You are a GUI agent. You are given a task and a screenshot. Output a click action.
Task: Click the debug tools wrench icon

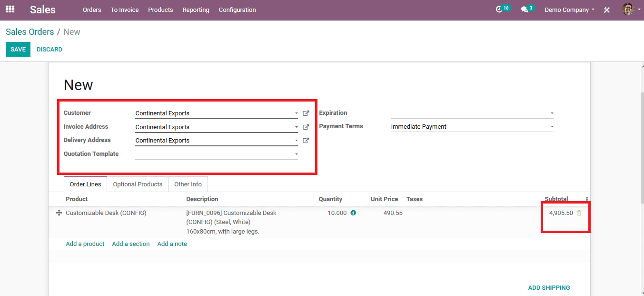607,10
